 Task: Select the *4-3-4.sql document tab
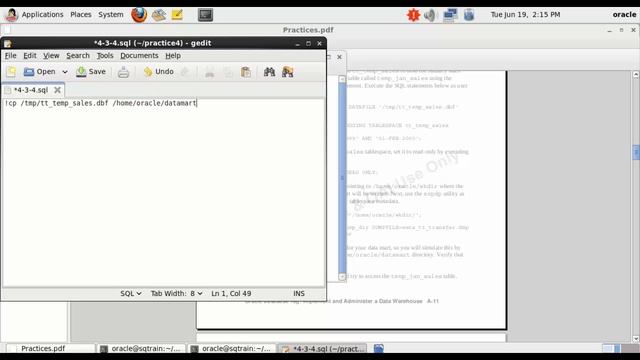(x=31, y=90)
